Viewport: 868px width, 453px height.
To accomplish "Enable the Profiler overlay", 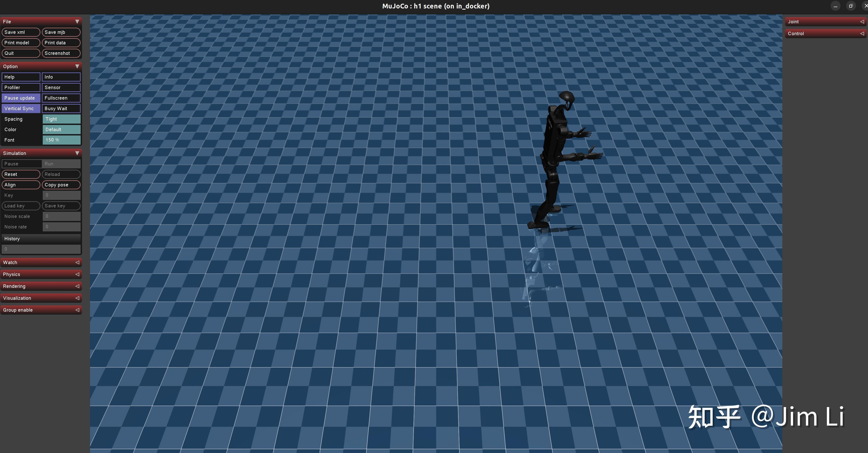I will coord(21,87).
